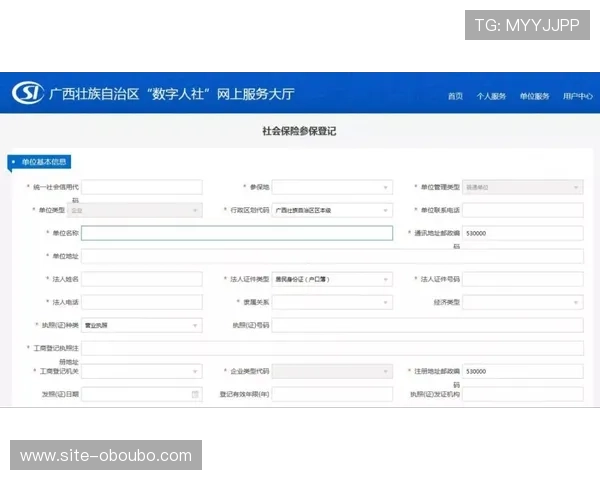Image resolution: width=600 pixels, height=480 pixels.
Task: Click the 法人姓名 input field
Action: (142, 279)
